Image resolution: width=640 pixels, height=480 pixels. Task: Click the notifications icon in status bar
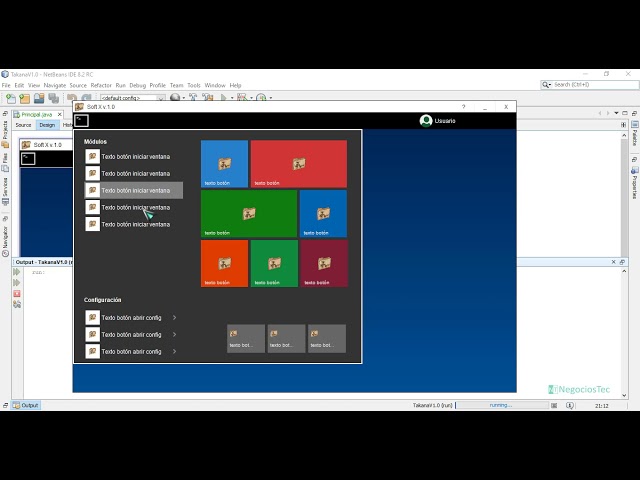coord(570,405)
